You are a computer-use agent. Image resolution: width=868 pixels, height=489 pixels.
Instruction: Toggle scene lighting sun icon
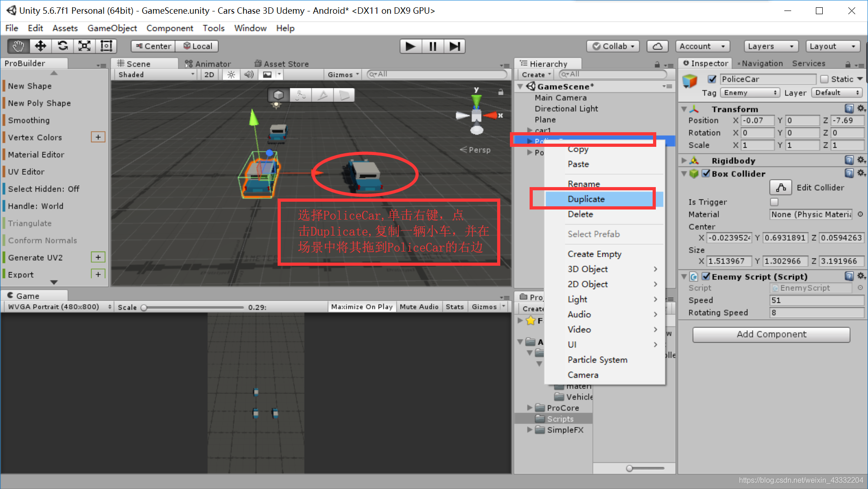(x=231, y=75)
